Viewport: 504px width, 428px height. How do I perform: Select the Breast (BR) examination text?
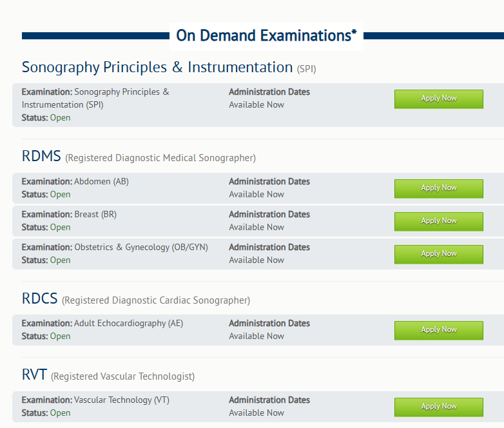click(x=95, y=215)
